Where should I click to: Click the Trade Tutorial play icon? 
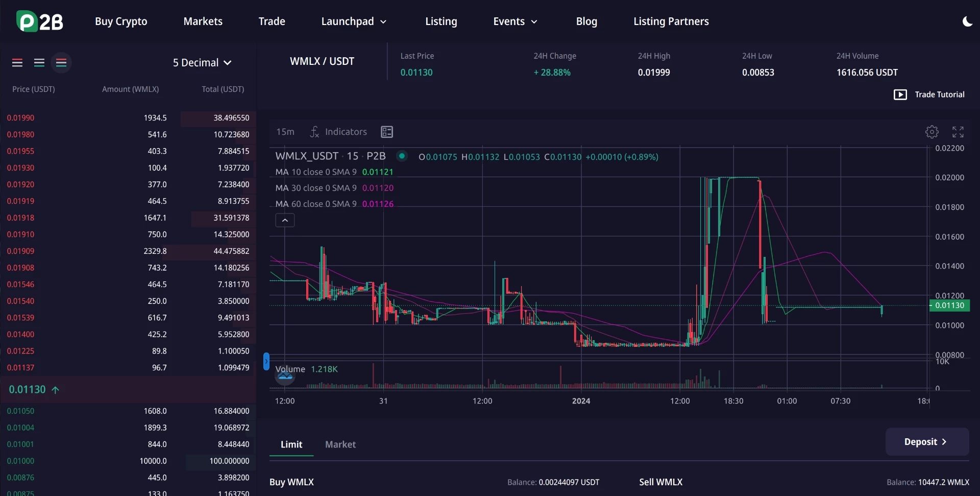[x=900, y=95]
